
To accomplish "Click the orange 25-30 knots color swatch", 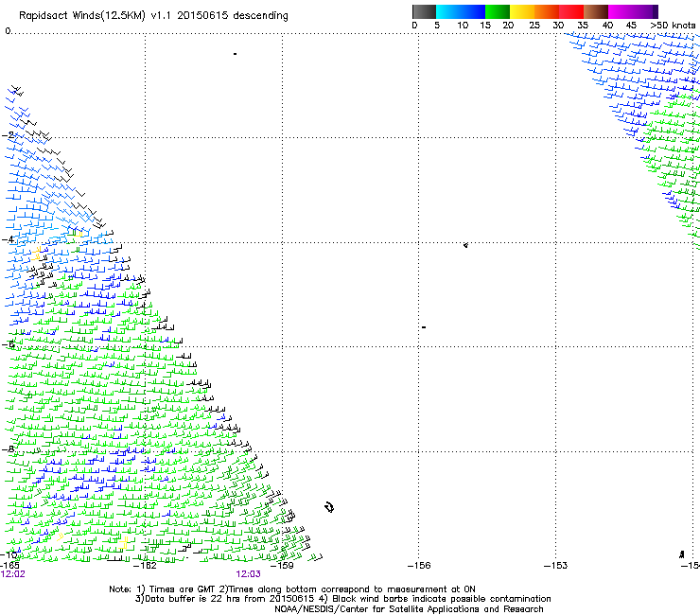I will [x=547, y=11].
